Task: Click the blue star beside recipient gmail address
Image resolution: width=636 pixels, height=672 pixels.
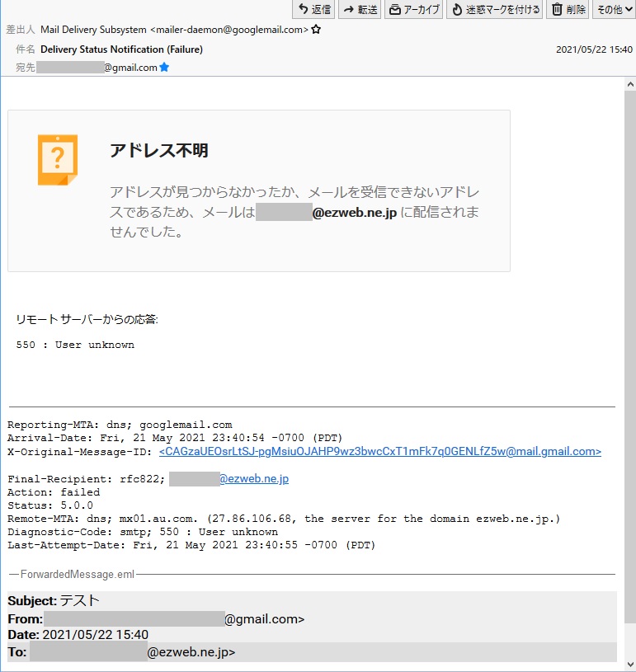Action: pyautogui.click(x=164, y=68)
